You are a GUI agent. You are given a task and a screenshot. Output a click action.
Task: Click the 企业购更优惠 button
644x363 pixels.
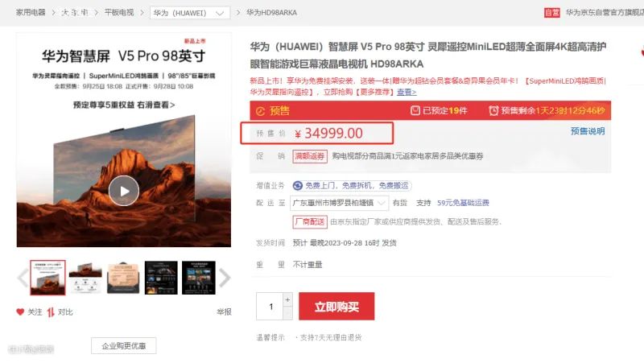(x=124, y=346)
